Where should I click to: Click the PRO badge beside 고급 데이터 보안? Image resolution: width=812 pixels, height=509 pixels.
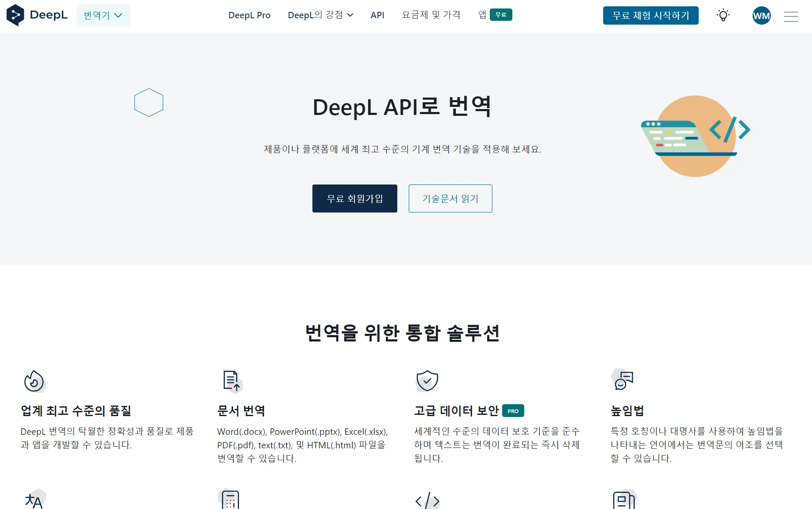coord(513,411)
